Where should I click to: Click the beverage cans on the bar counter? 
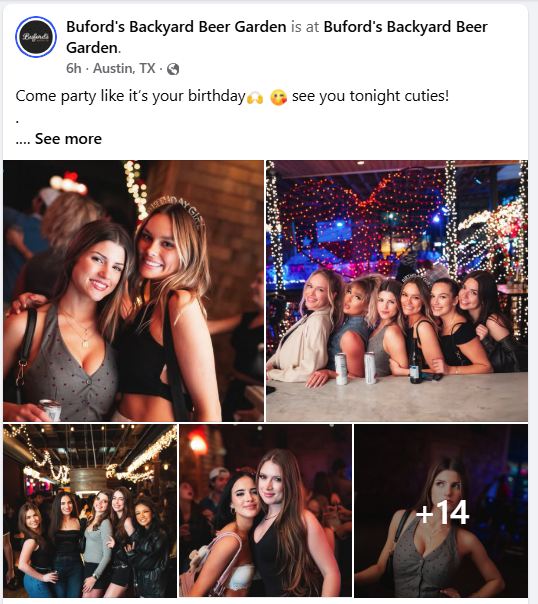point(355,368)
